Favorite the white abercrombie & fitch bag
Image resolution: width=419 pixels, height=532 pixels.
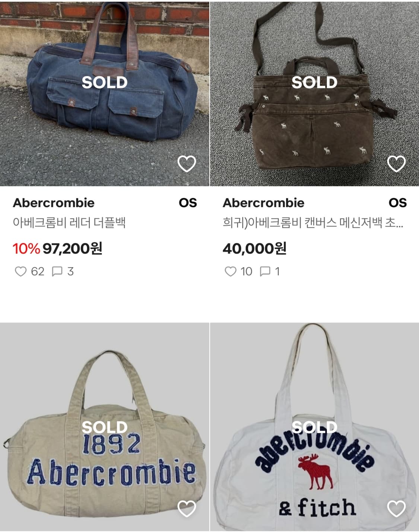396,509
